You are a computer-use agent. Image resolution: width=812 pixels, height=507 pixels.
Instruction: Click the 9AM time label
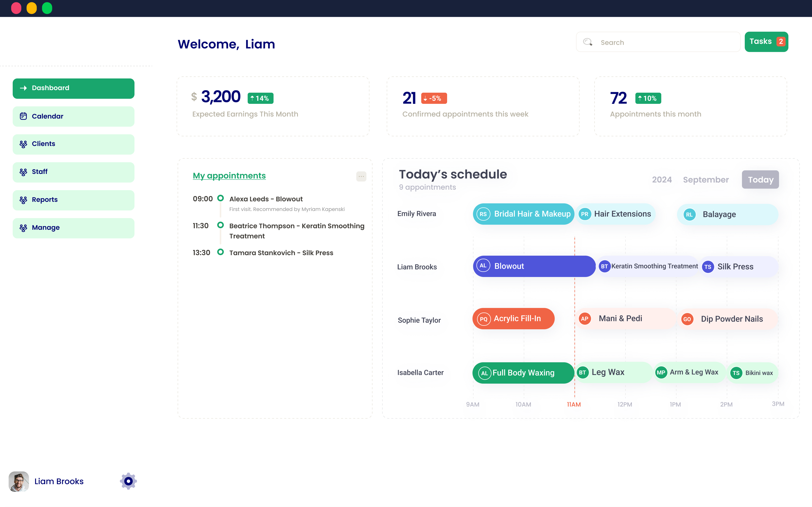pos(472,404)
